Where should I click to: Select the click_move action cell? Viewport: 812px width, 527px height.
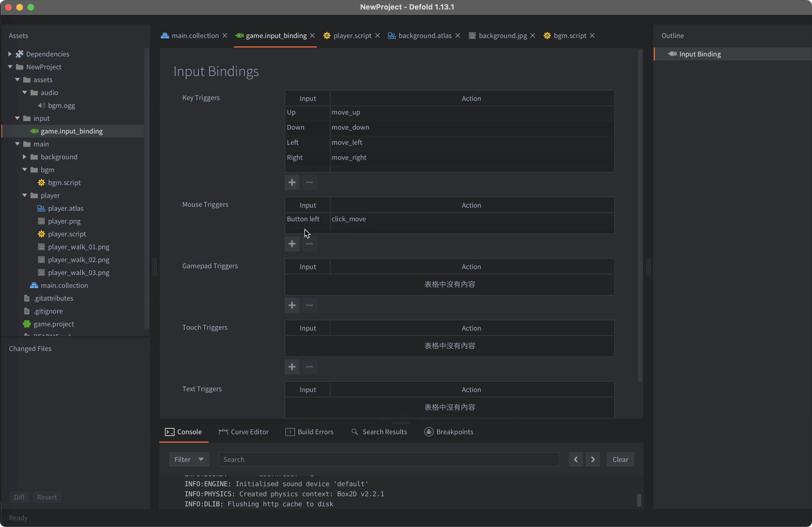click(x=472, y=219)
